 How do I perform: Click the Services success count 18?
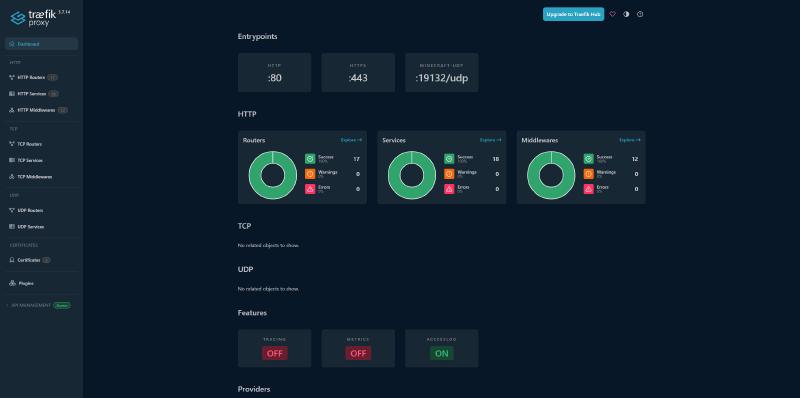[496, 159]
